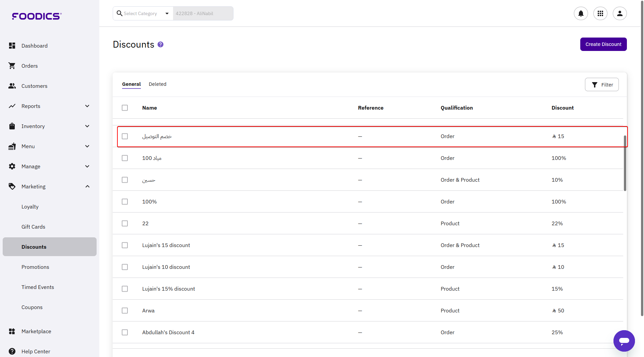Open the chat support bubble
This screenshot has height=357, width=644.
pyautogui.click(x=624, y=341)
